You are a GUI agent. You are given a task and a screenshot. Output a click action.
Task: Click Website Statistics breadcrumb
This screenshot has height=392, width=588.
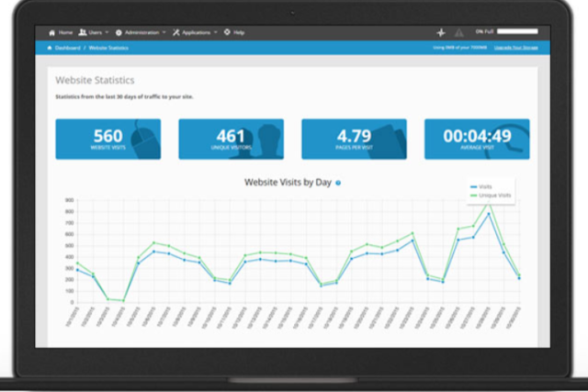(x=108, y=48)
